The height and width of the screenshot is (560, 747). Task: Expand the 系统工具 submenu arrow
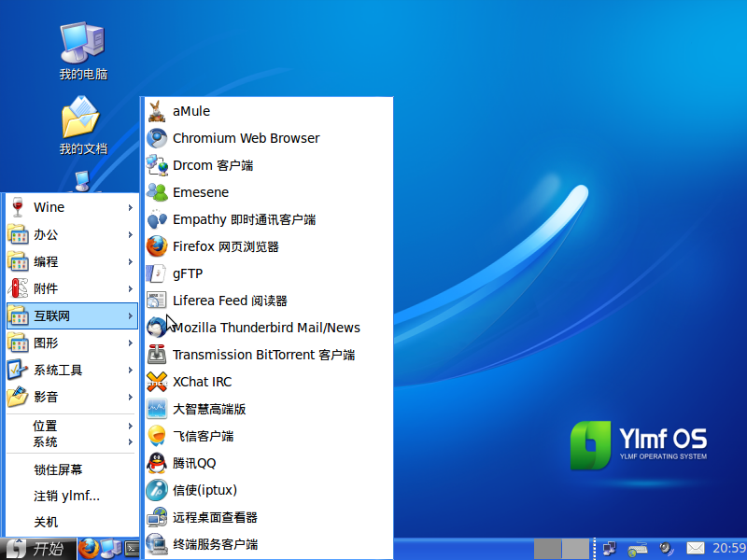pyautogui.click(x=130, y=370)
